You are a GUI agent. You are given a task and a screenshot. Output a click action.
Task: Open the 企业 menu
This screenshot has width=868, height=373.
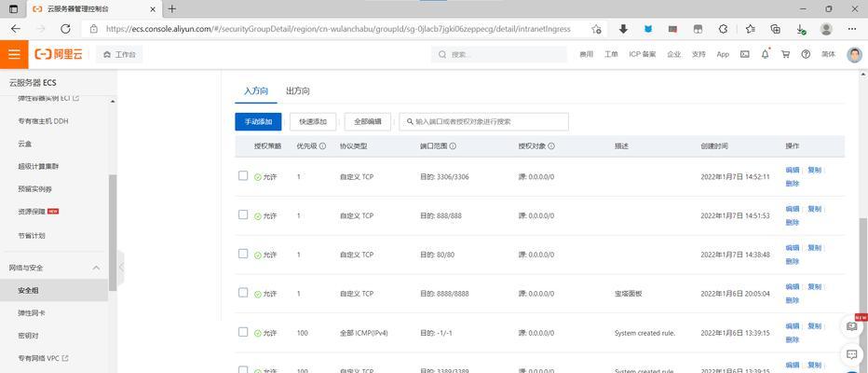(x=673, y=54)
